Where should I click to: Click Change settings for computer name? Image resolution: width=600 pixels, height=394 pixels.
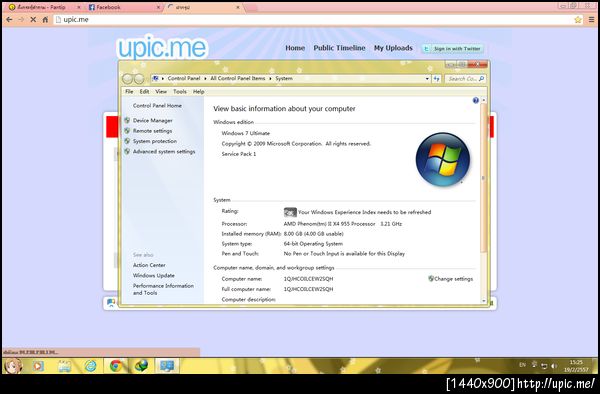click(x=453, y=279)
